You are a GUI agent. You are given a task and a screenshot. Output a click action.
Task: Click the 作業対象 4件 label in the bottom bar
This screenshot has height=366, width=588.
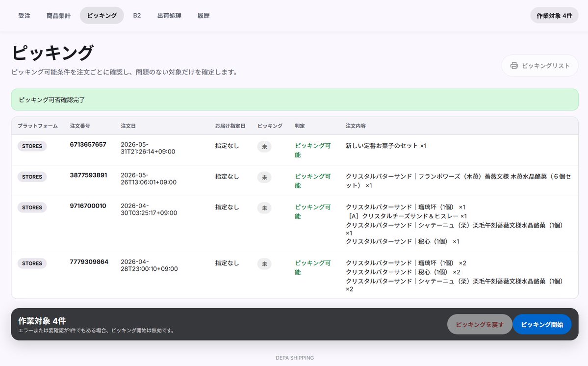tap(42, 321)
